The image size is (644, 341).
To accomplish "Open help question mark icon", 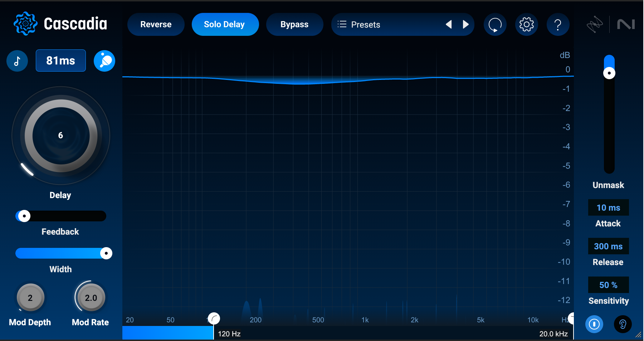I will point(558,24).
